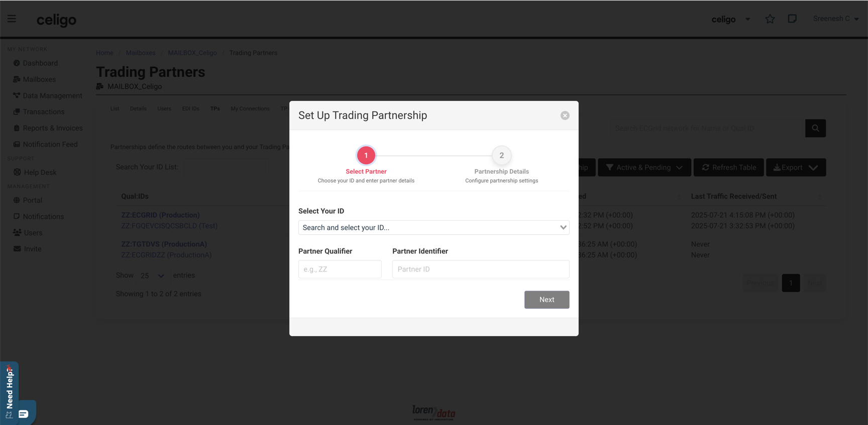Image resolution: width=868 pixels, height=425 pixels.
Task: Open the Active & Pending filter dropdown
Action: click(644, 168)
